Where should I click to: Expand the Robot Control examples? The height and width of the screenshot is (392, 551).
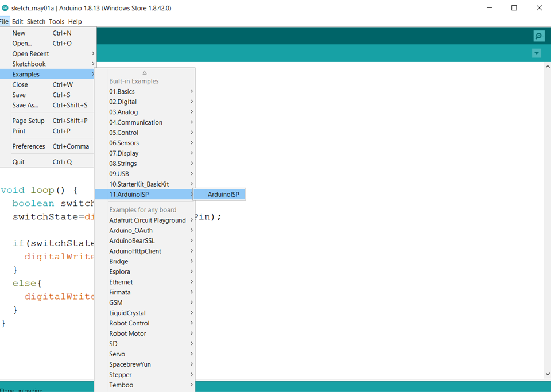145,323
